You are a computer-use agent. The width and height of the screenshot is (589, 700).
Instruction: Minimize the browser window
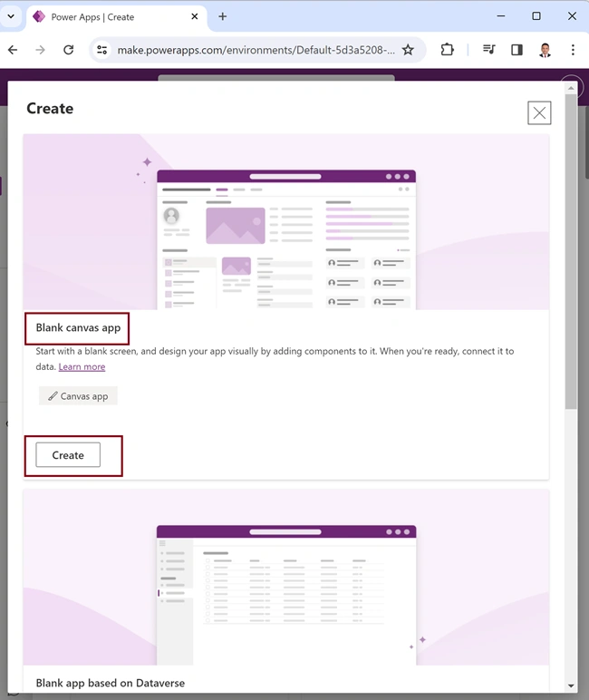(500, 16)
